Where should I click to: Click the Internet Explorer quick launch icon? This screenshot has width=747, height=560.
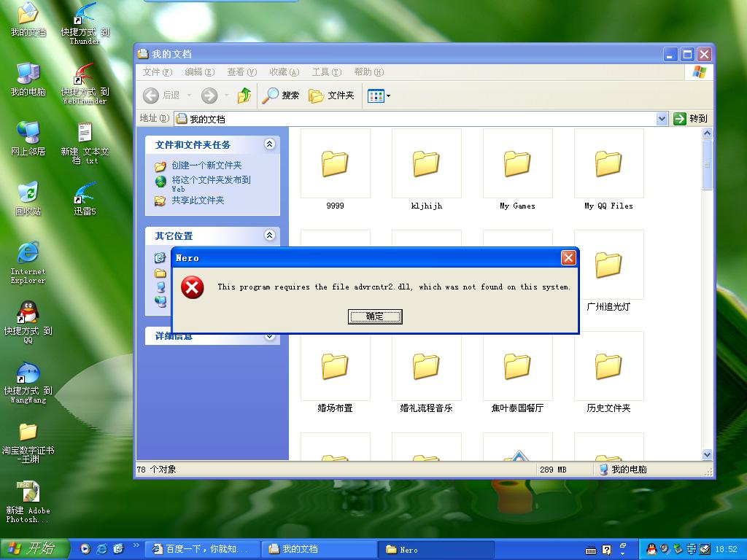coord(101,549)
